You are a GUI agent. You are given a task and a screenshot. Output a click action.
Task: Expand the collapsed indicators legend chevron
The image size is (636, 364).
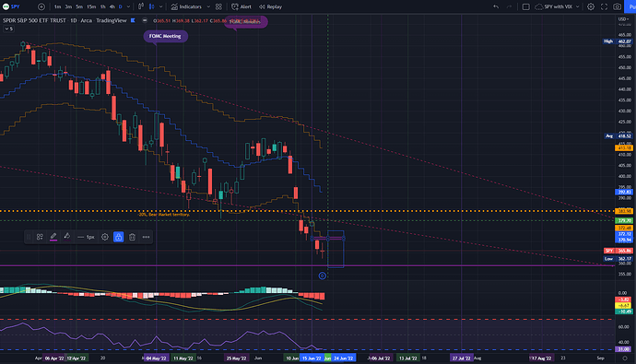point(8,29)
